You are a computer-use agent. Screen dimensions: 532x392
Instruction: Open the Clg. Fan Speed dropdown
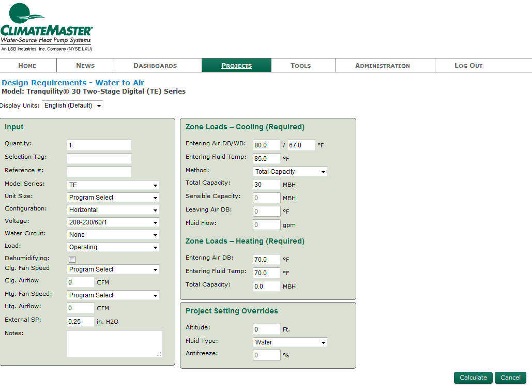click(x=113, y=269)
